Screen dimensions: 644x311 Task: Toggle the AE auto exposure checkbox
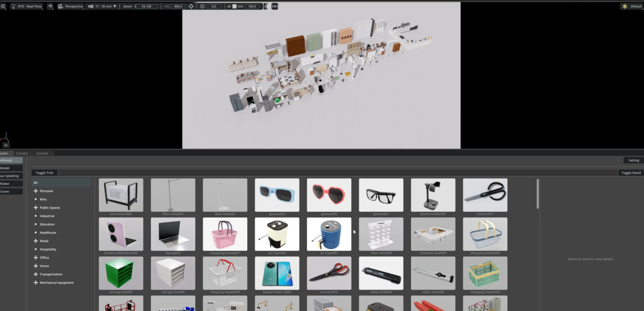tap(234, 6)
